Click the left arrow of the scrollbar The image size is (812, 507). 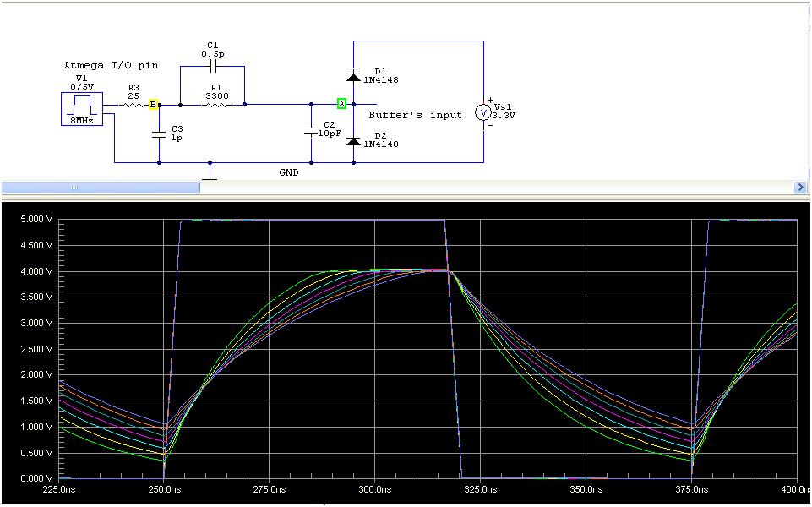click(x=6, y=187)
